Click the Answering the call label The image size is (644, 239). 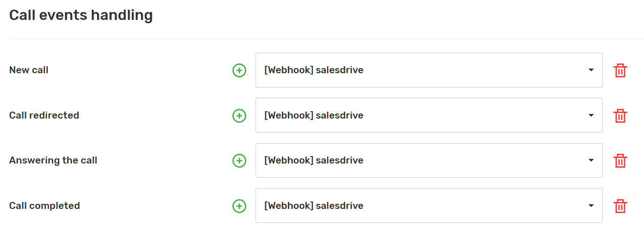(53, 161)
